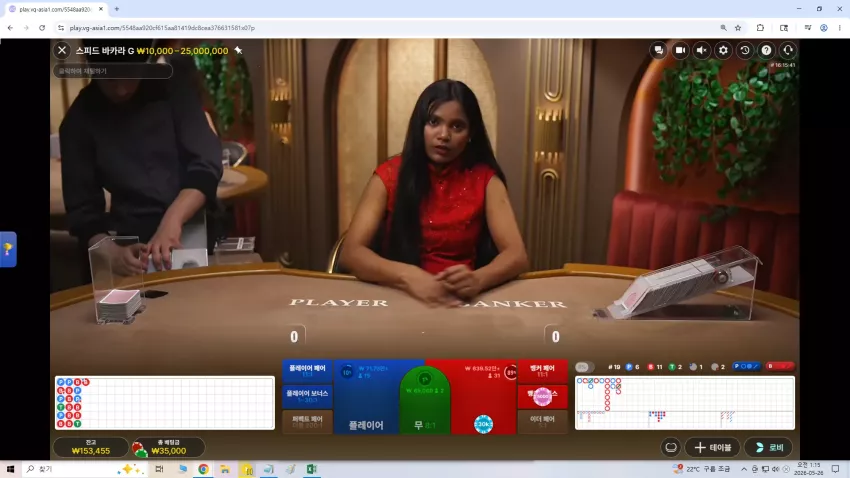
Task: Click the pink chip on banker bonus
Action: click(x=542, y=397)
